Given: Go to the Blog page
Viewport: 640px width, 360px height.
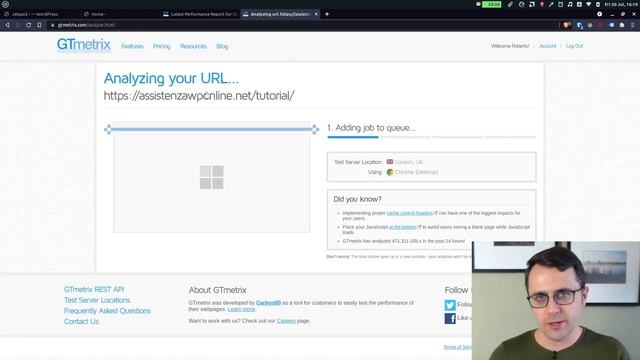Looking at the screenshot, I should (222, 46).
